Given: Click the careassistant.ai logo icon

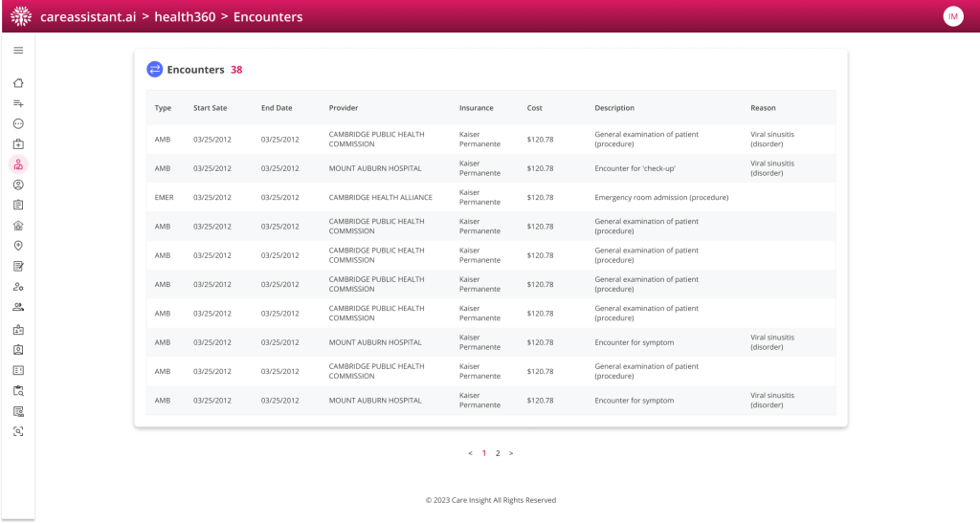Looking at the screenshot, I should 20,16.
